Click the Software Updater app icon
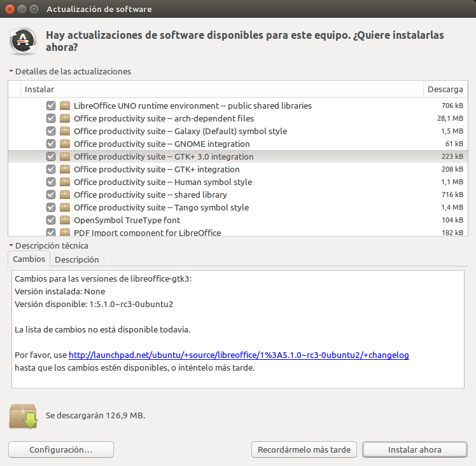The height and width of the screenshot is (466, 476). [23, 41]
